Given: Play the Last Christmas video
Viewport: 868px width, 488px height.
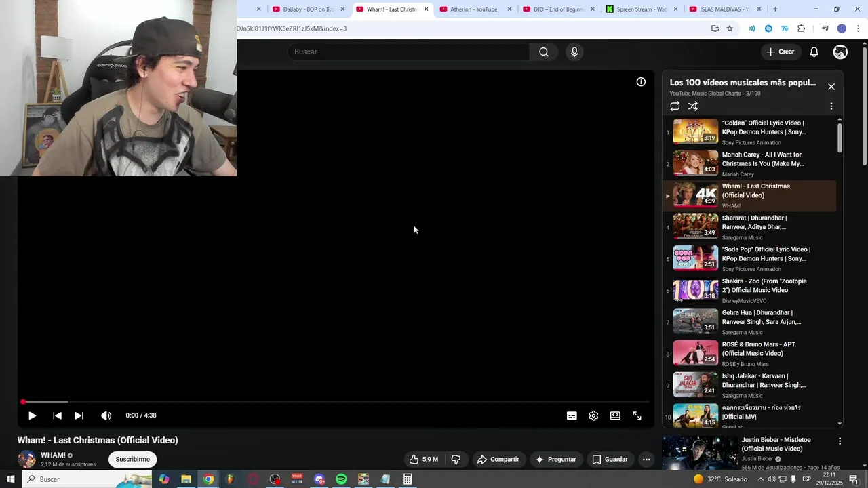Looking at the screenshot, I should click(x=32, y=415).
